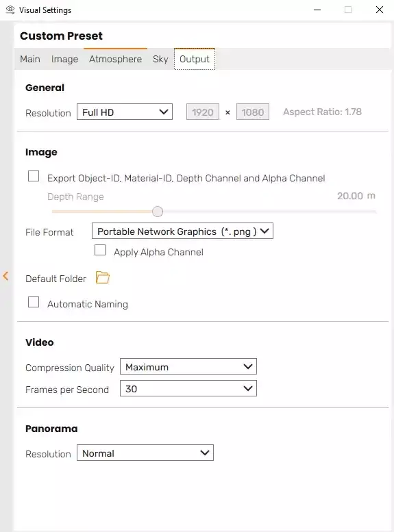This screenshot has height=532, width=394.
Task: Switch to the Atmosphere tab
Action: [x=116, y=59]
